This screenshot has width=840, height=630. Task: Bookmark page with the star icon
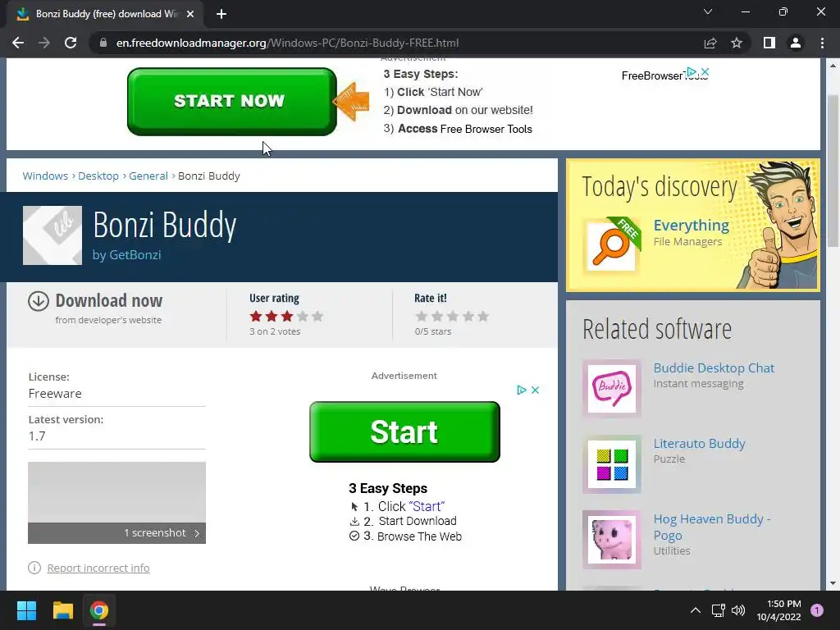pyautogui.click(x=737, y=43)
